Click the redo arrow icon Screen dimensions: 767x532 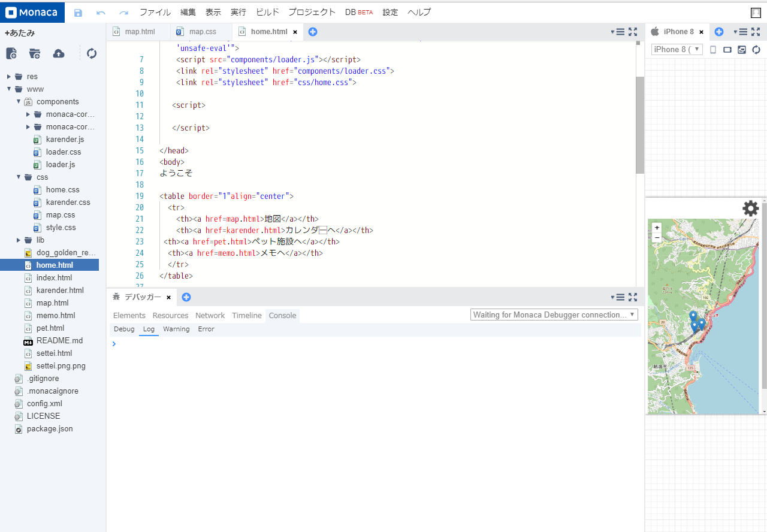[123, 13]
